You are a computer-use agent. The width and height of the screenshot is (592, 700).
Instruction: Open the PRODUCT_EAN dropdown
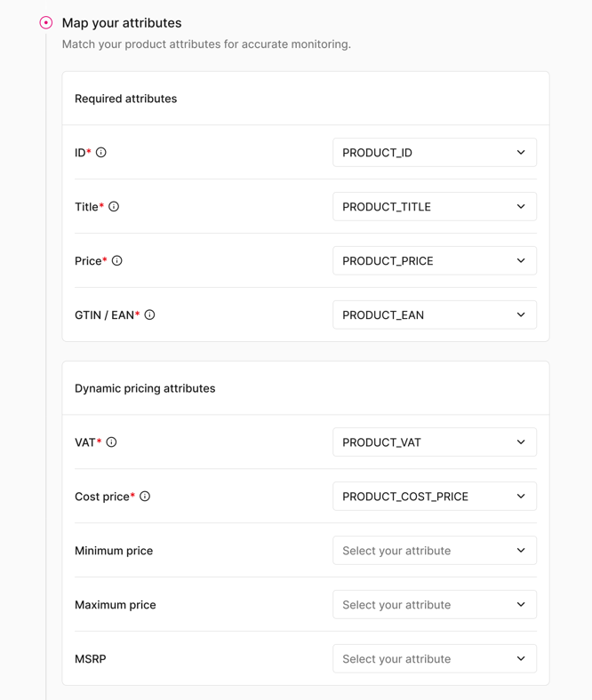(x=435, y=314)
